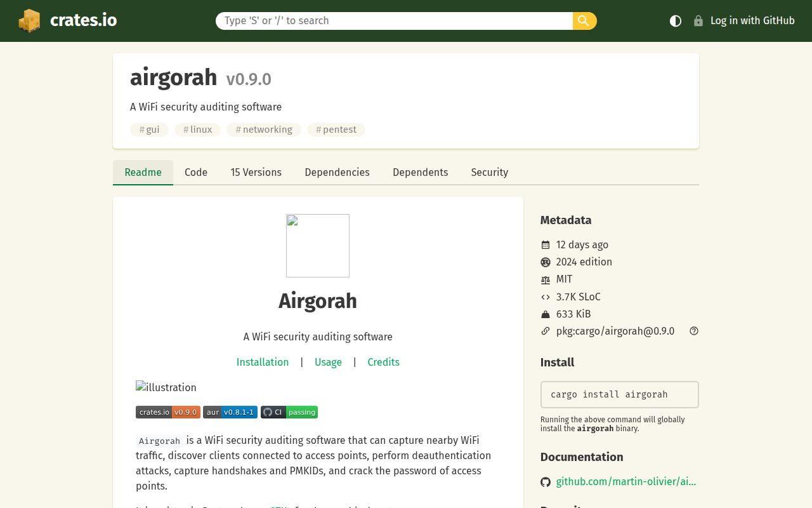Open the Dependents tab
This screenshot has height=508, width=812.
click(420, 172)
